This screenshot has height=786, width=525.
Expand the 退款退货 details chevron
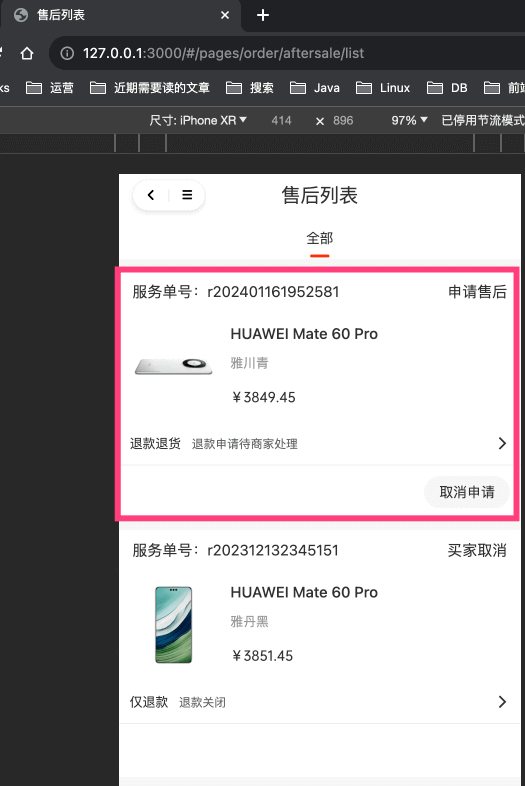502,443
